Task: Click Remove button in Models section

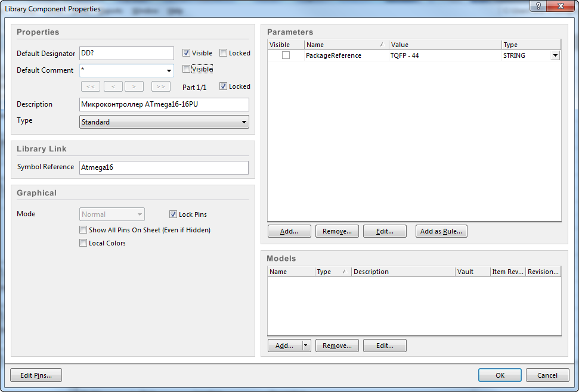Action: [x=337, y=346]
